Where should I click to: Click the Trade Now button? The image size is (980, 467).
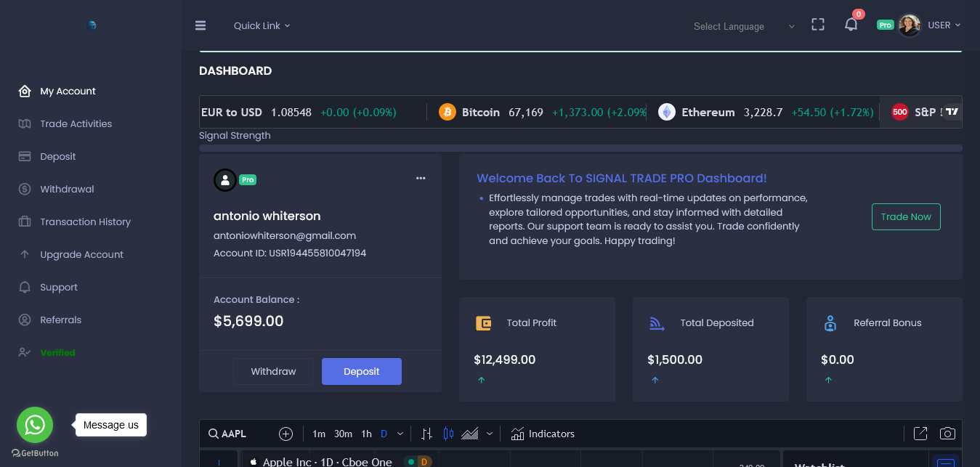pos(906,216)
